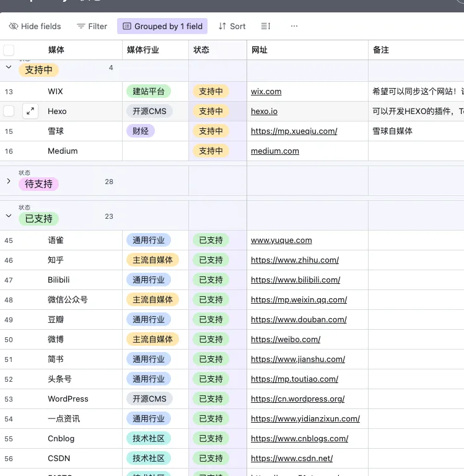Open the wix.com link
The image size is (464, 476).
266,91
